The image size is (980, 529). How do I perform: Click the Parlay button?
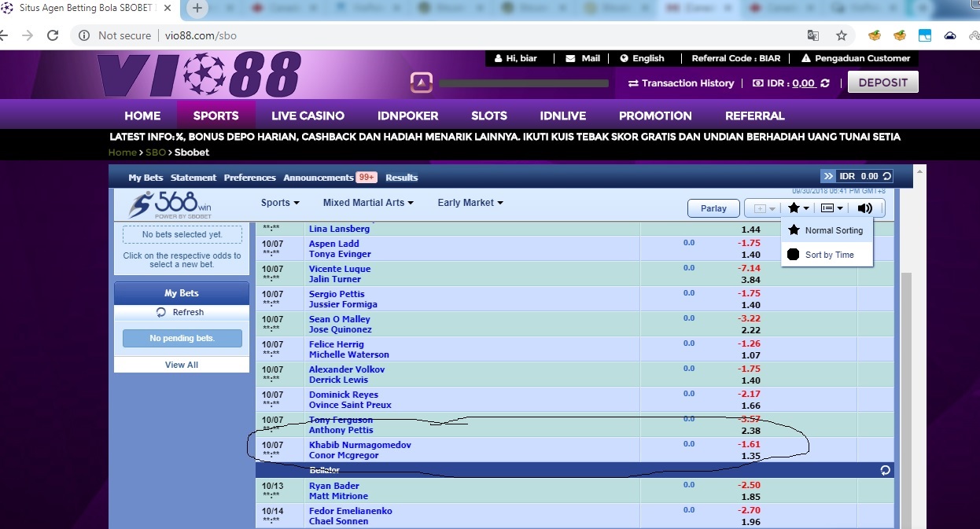coord(713,208)
